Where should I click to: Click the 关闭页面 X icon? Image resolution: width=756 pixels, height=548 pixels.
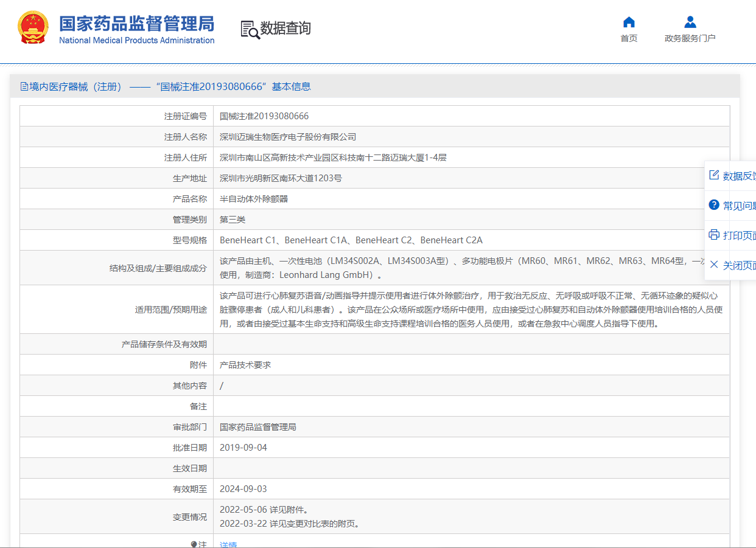pos(714,264)
